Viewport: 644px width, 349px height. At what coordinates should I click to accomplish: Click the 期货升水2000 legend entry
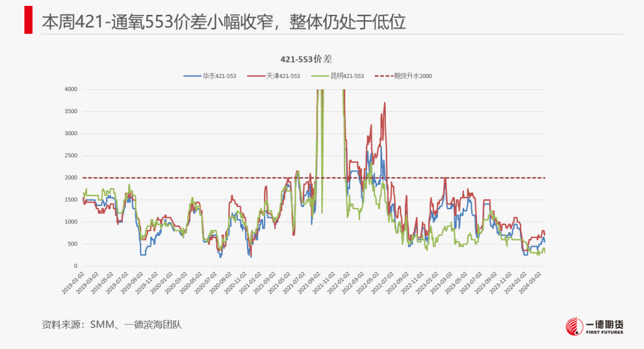(403, 76)
